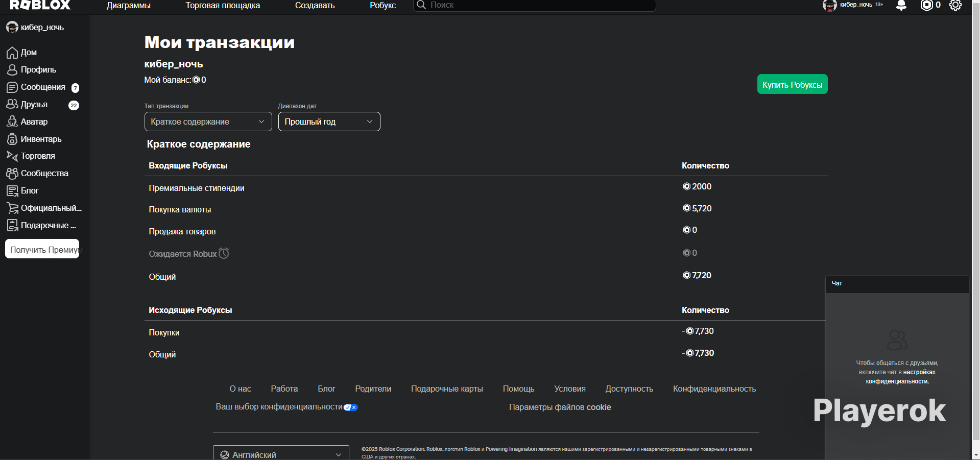This screenshot has width=980, height=460.
Task: Open the Подарочные карты footer link
Action: (x=447, y=389)
